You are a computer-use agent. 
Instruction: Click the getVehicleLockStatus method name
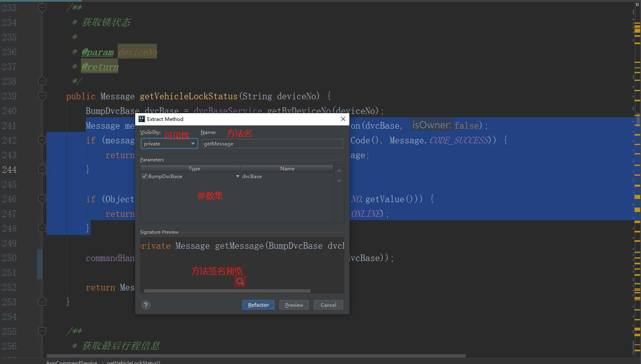[x=189, y=96]
